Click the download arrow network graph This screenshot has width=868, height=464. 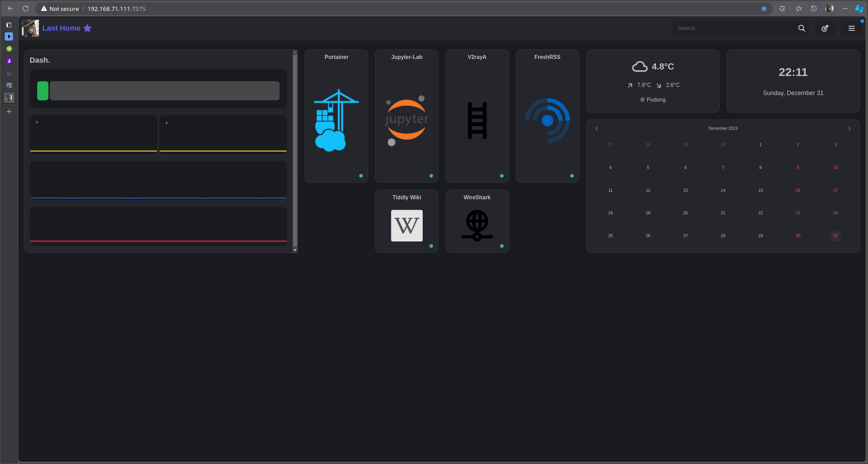pyautogui.click(x=223, y=135)
